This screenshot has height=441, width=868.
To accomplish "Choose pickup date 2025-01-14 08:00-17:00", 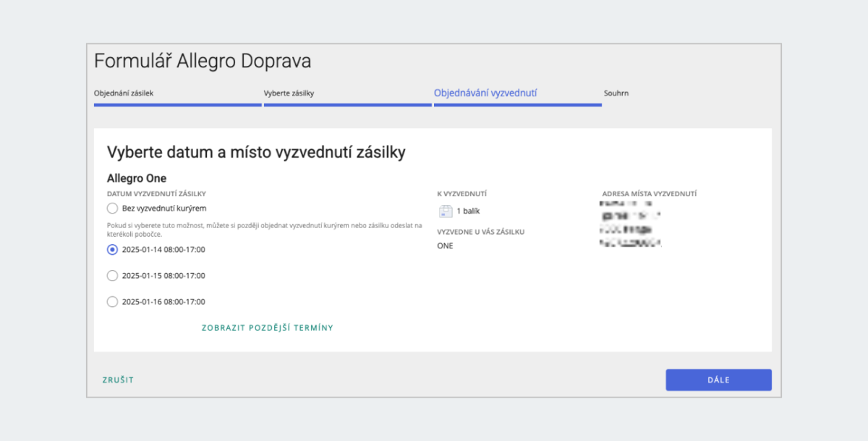I will [x=112, y=250].
